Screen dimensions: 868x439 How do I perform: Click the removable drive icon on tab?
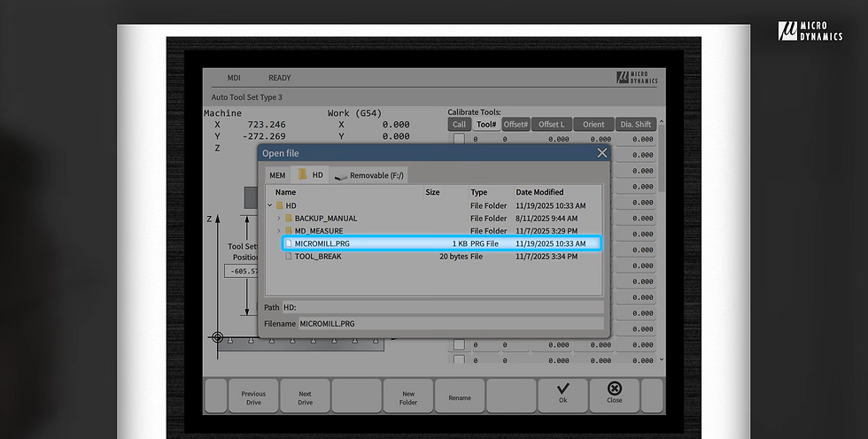click(340, 176)
